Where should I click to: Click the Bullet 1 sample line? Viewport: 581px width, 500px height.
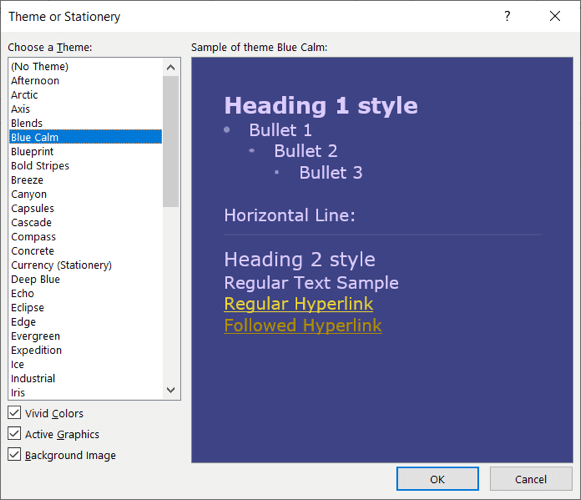tap(280, 130)
